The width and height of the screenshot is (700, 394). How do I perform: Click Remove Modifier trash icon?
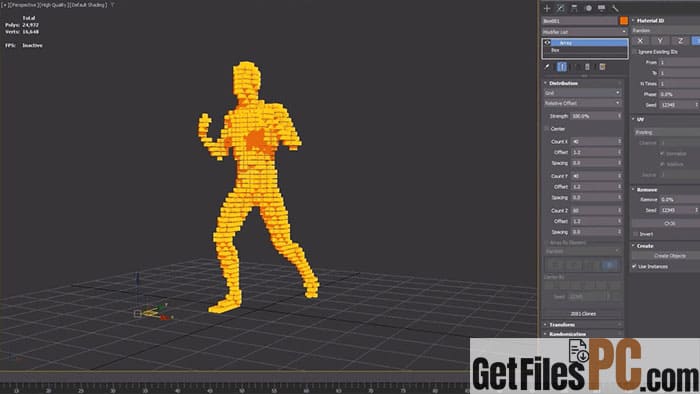[588, 67]
